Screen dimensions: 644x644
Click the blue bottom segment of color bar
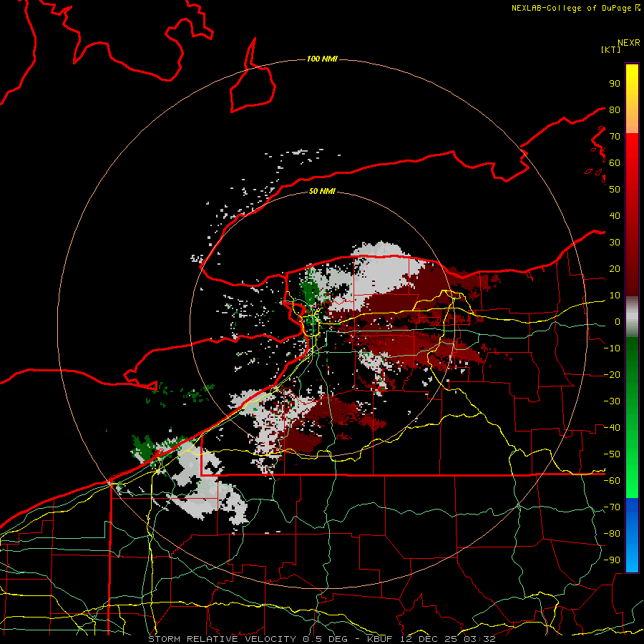click(632, 535)
